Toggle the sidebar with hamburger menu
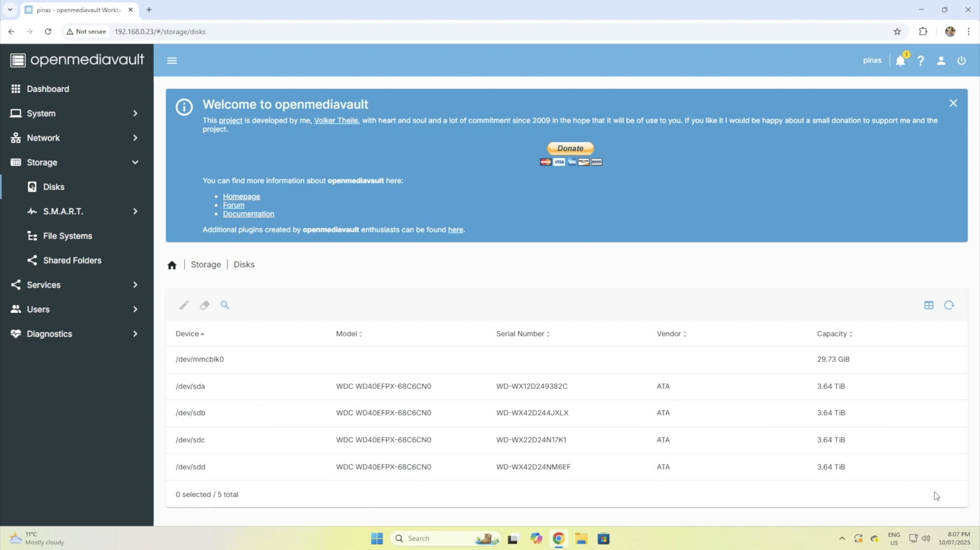 coord(172,61)
